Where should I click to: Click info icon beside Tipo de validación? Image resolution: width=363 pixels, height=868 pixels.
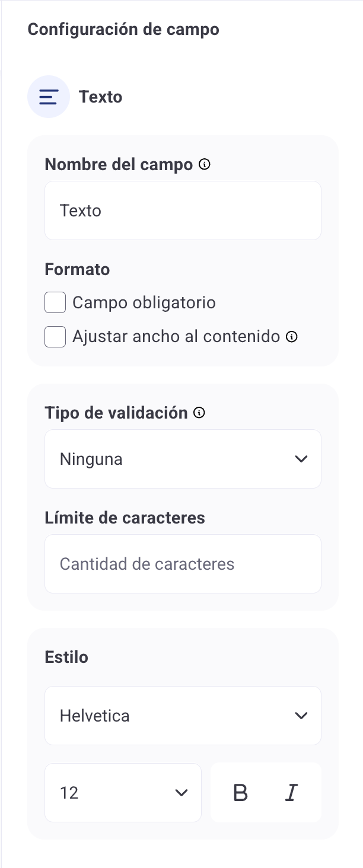[x=200, y=413]
